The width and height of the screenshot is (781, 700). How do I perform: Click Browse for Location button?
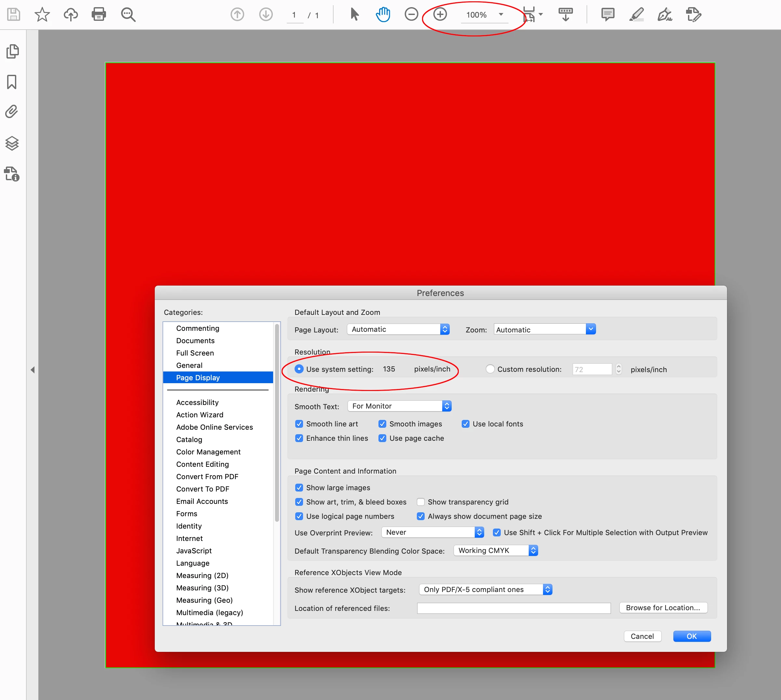(663, 608)
